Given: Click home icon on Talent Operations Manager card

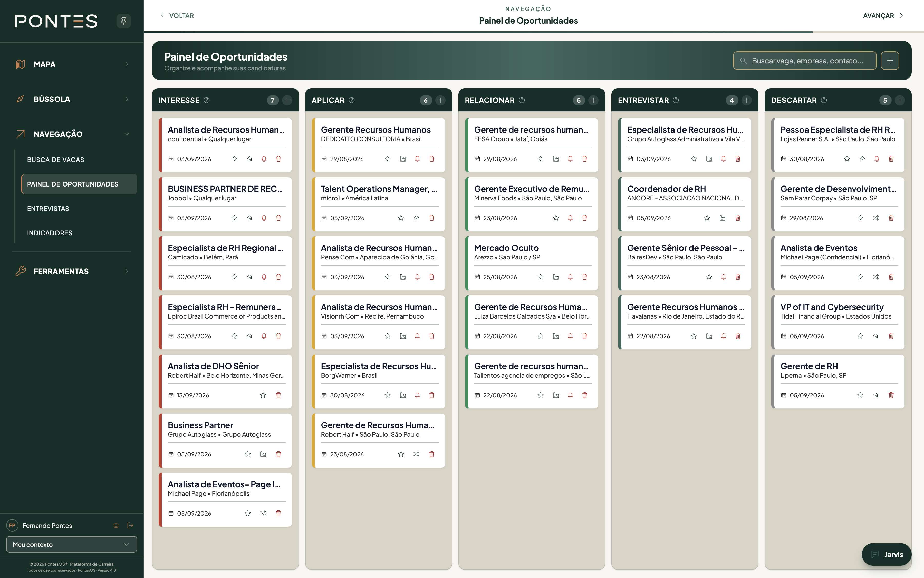Looking at the screenshot, I should (416, 218).
